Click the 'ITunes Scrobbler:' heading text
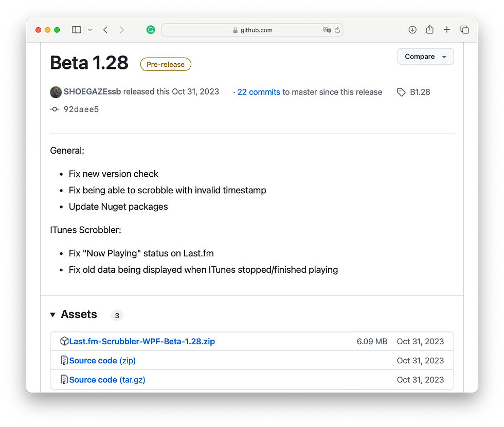The width and height of the screenshot is (504, 427). pos(85,230)
